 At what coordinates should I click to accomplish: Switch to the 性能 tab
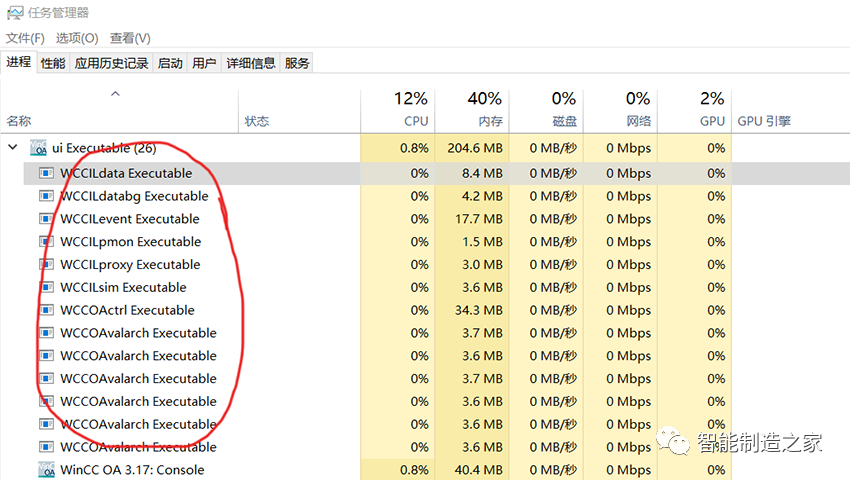point(53,63)
